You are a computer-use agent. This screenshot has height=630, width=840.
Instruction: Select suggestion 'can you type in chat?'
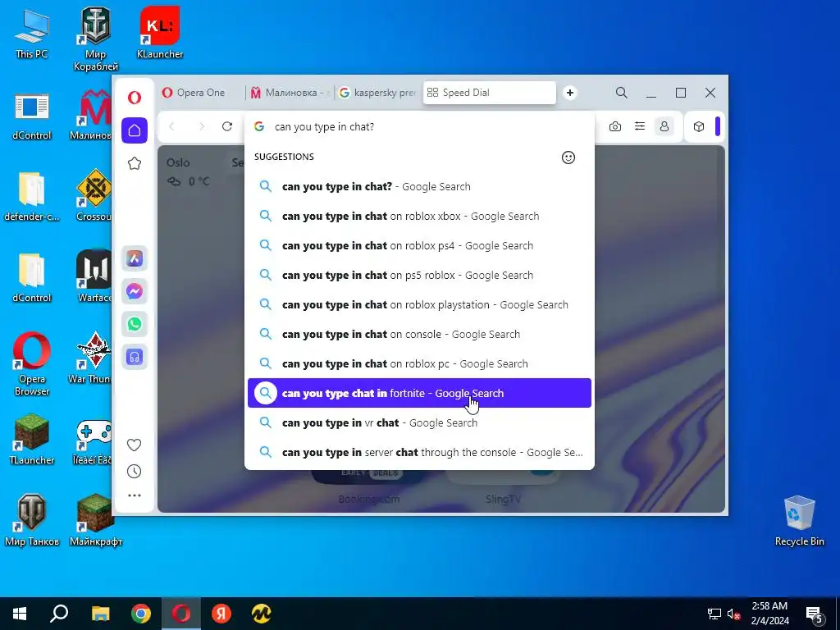tap(419, 186)
